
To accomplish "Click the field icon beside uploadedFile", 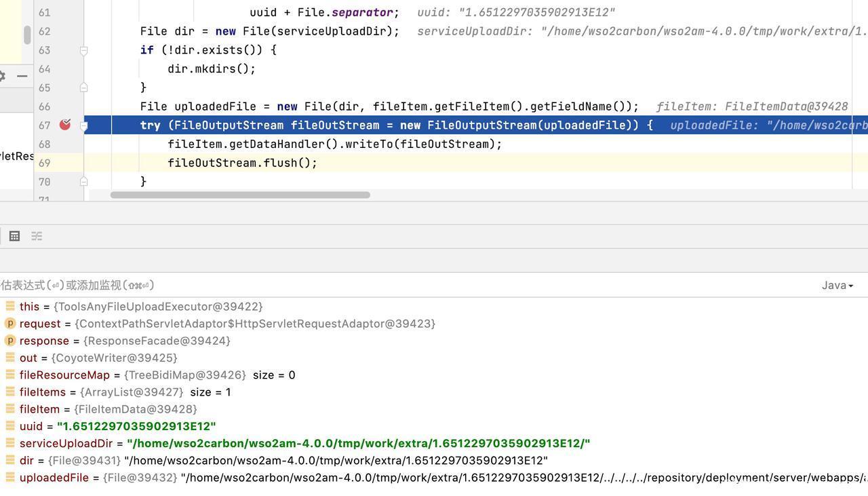I will pyautogui.click(x=10, y=477).
